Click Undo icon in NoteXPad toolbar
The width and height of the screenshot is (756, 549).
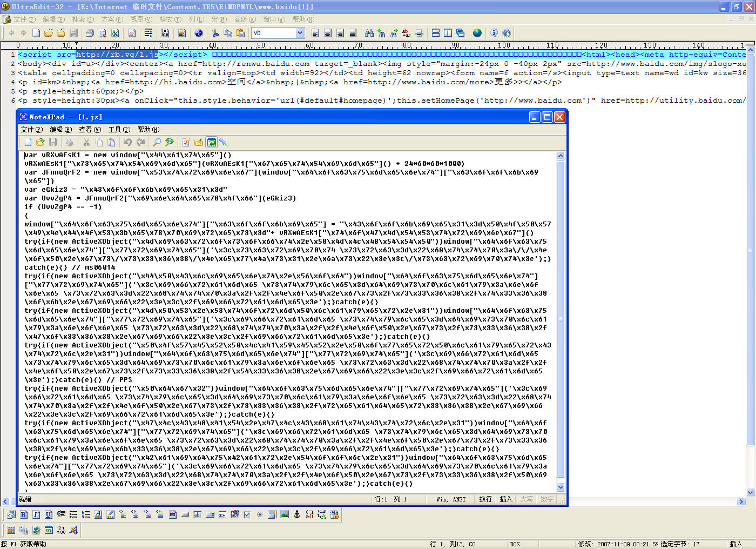click(x=127, y=142)
